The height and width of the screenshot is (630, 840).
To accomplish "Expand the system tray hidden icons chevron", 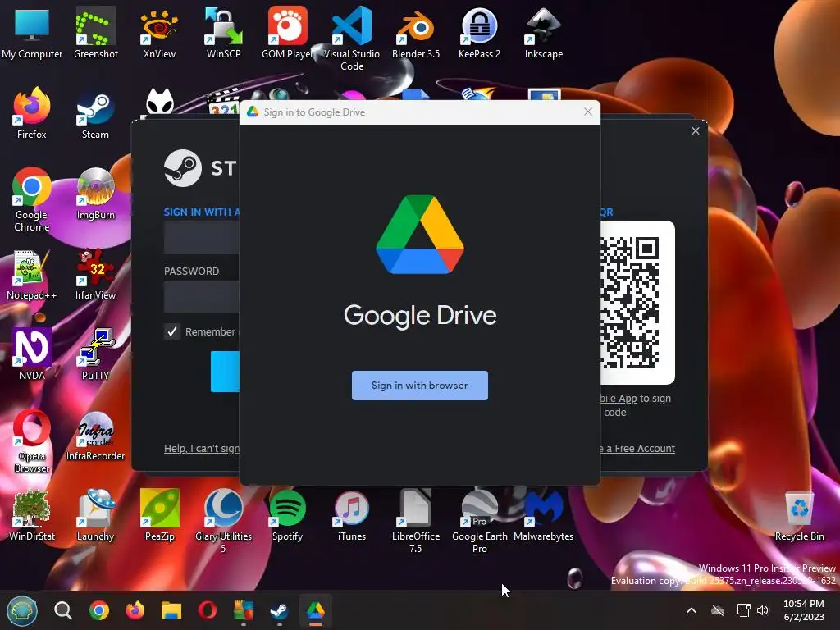I will [691, 610].
